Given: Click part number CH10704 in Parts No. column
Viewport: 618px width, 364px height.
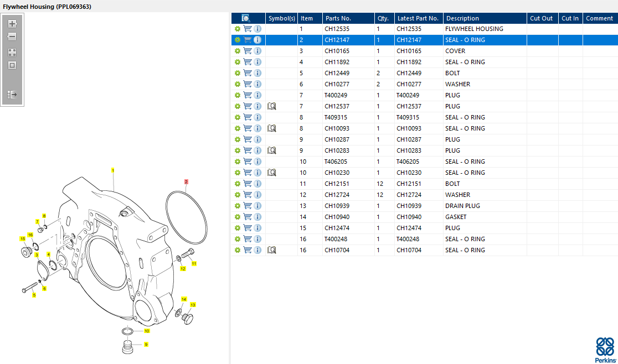Looking at the screenshot, I should pyautogui.click(x=337, y=250).
